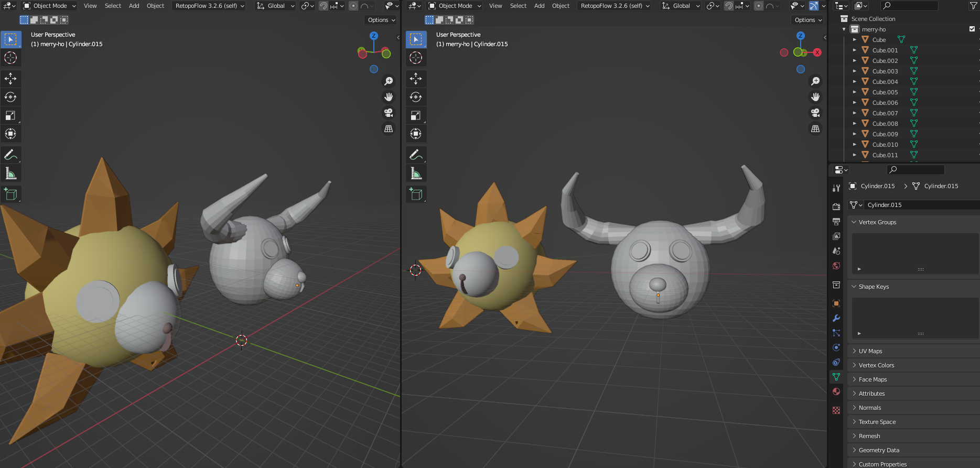Open the Material properties tab
Image resolution: width=980 pixels, height=468 pixels.
[836, 391]
